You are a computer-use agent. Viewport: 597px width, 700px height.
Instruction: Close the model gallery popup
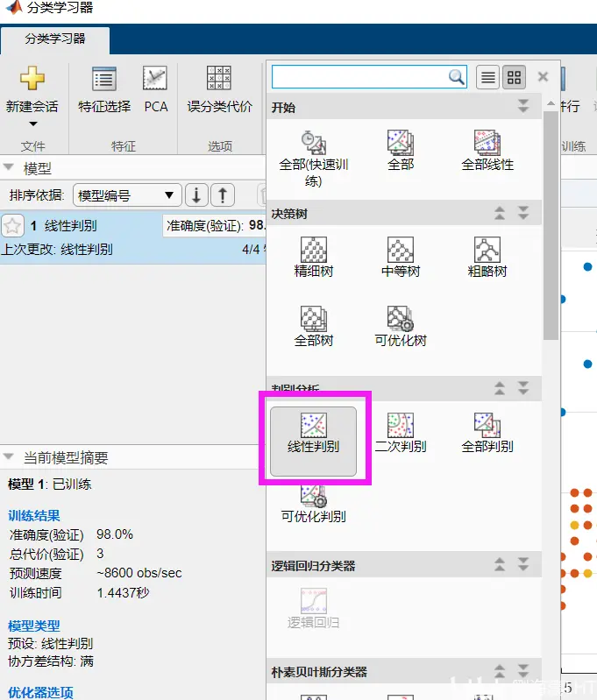tap(543, 77)
